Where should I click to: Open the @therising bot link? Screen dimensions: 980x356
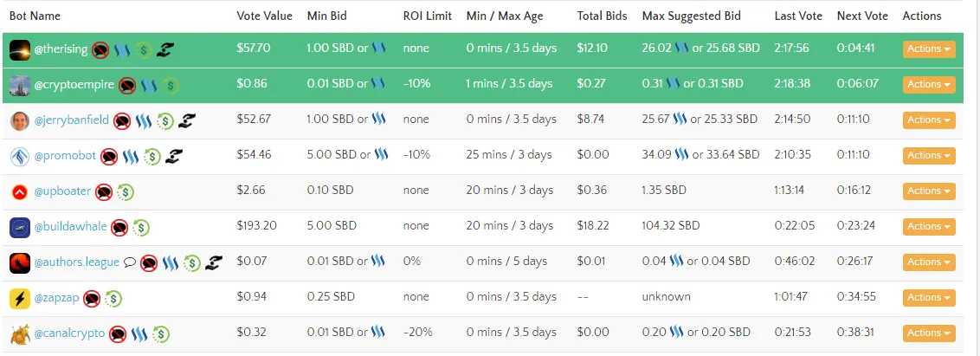point(61,49)
